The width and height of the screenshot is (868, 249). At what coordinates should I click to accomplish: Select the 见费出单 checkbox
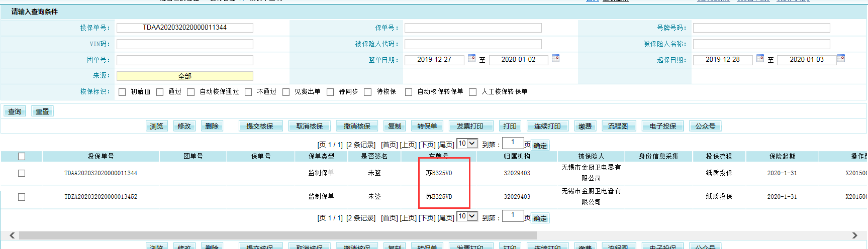[286, 92]
